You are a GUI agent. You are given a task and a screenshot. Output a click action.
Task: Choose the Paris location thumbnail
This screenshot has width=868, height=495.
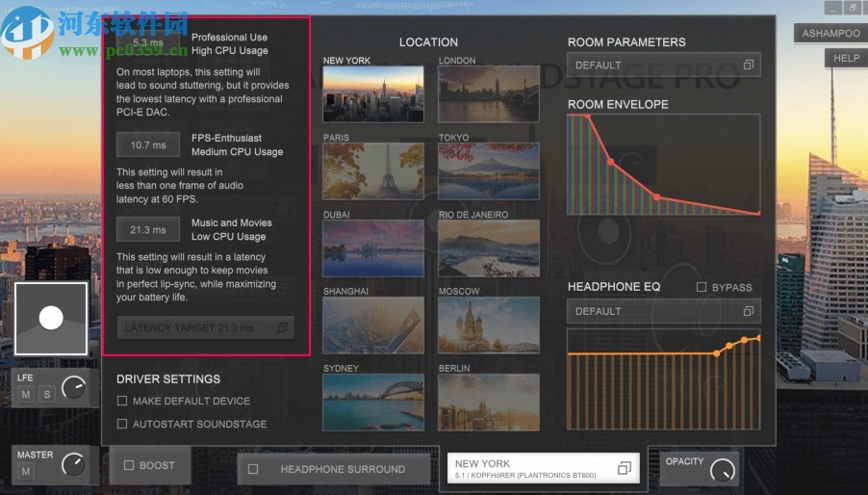pyautogui.click(x=373, y=171)
